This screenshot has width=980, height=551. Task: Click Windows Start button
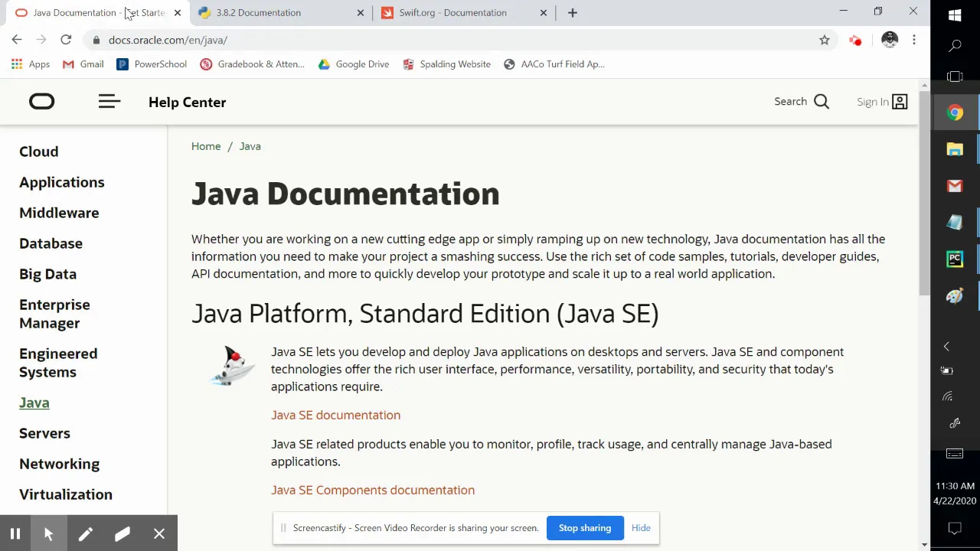(x=955, y=15)
